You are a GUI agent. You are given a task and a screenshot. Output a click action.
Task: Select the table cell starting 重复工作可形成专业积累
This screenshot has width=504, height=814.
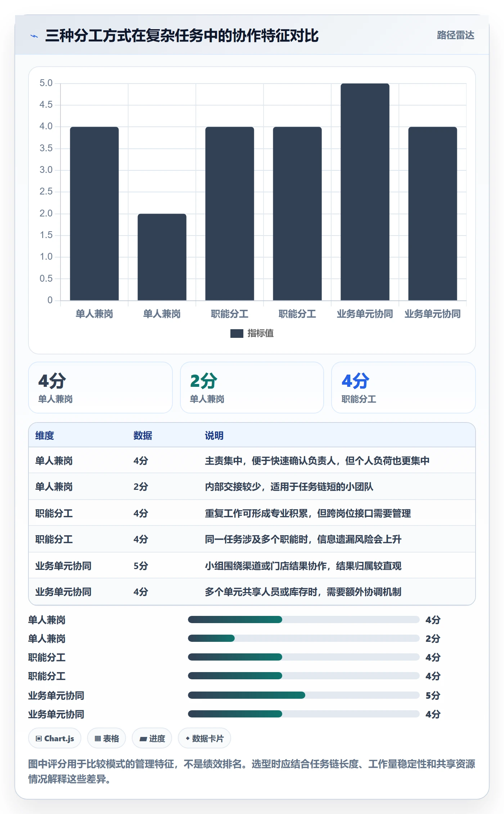click(308, 513)
